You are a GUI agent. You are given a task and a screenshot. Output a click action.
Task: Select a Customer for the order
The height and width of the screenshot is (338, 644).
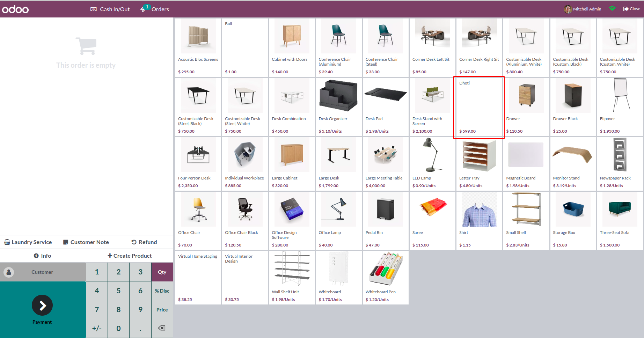point(43,272)
